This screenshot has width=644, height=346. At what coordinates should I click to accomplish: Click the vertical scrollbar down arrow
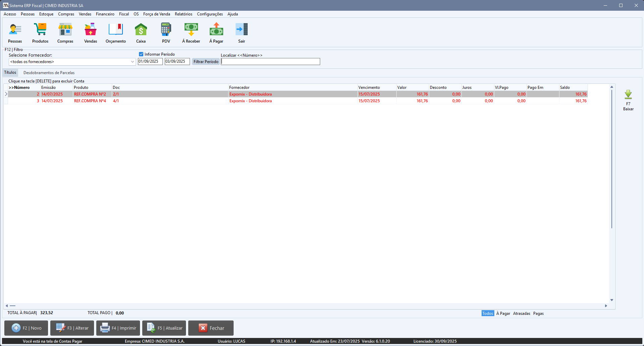612,300
